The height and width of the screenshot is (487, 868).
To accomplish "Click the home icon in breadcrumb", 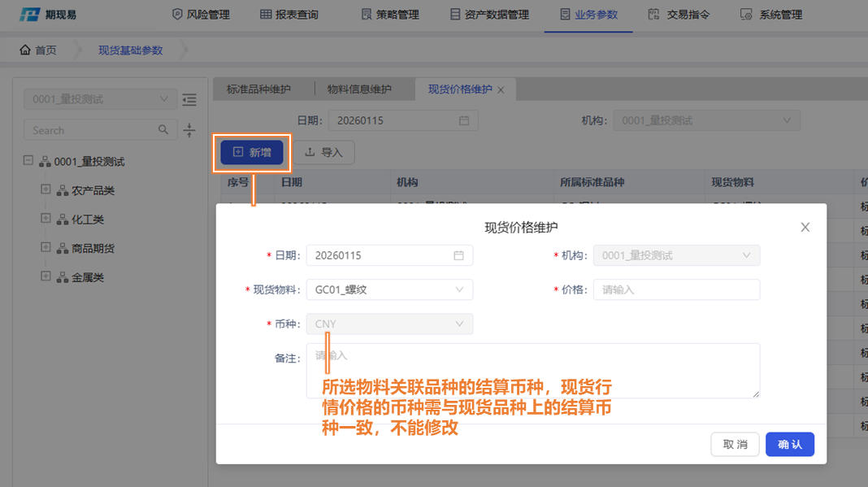I will point(26,50).
